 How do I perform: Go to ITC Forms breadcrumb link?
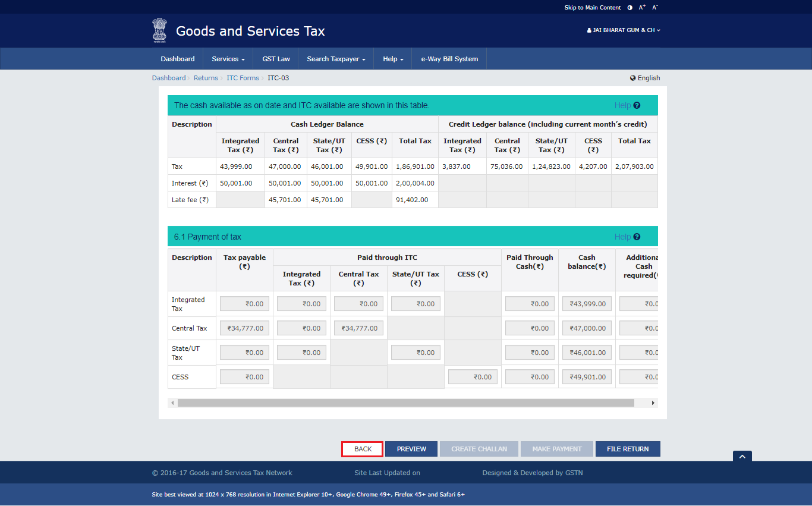(x=243, y=78)
